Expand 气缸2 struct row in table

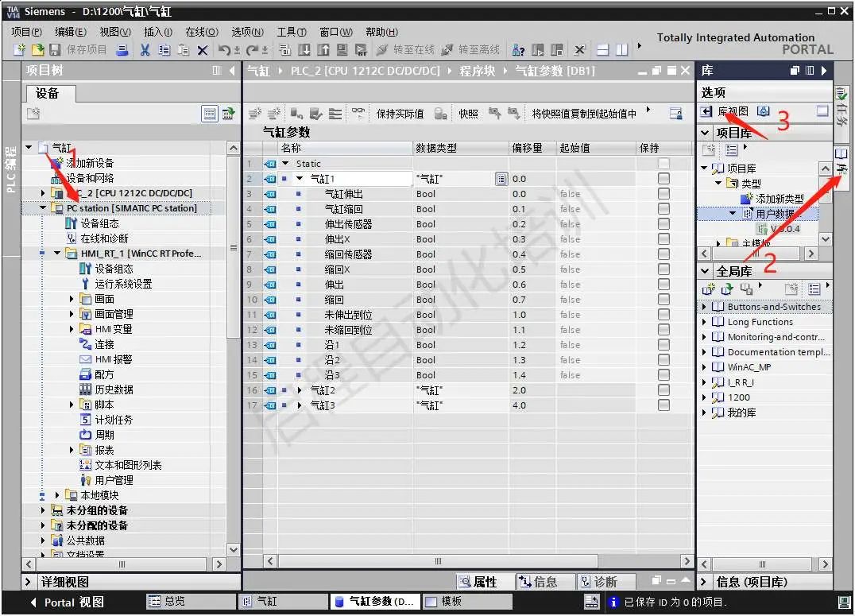[x=300, y=390]
